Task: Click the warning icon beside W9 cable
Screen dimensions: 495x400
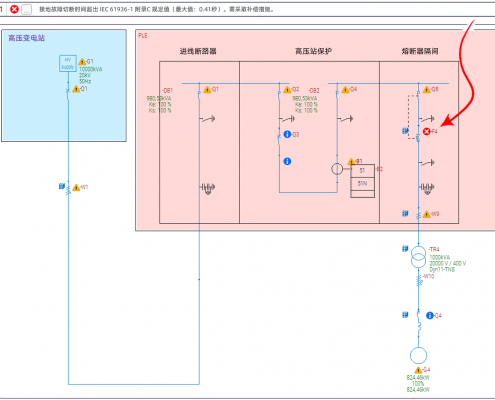Action: (426, 214)
